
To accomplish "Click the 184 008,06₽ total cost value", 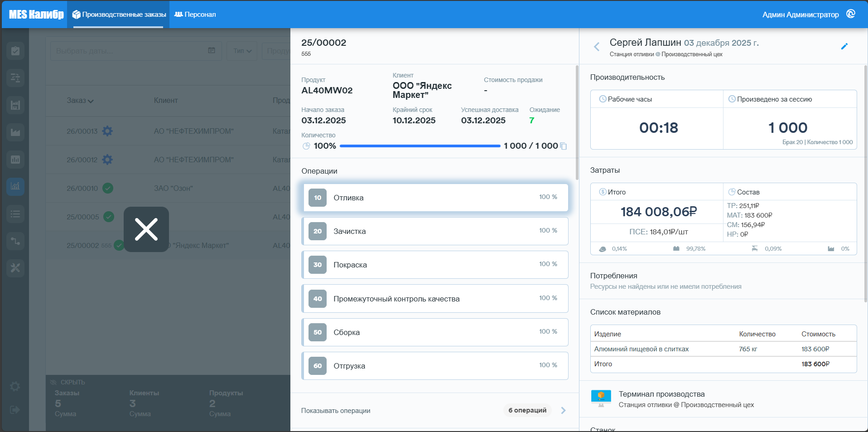I will pos(659,212).
